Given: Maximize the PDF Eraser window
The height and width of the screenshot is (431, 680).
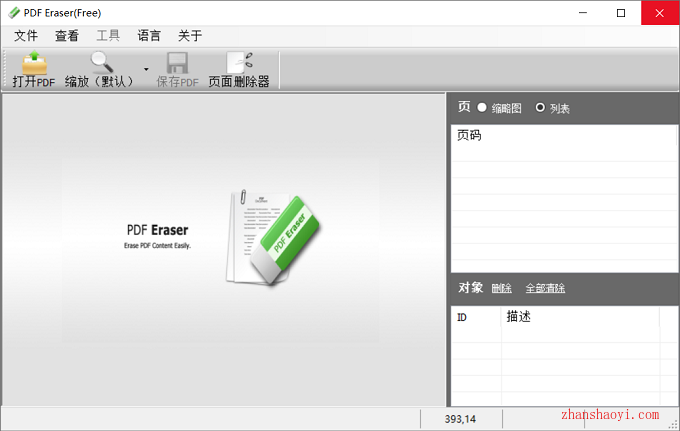Looking at the screenshot, I should (620, 13).
